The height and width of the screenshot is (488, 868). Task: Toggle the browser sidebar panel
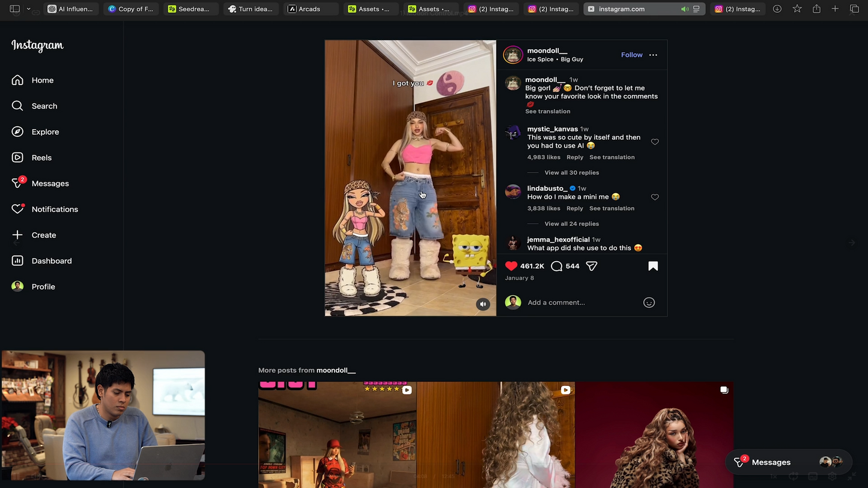click(x=15, y=9)
